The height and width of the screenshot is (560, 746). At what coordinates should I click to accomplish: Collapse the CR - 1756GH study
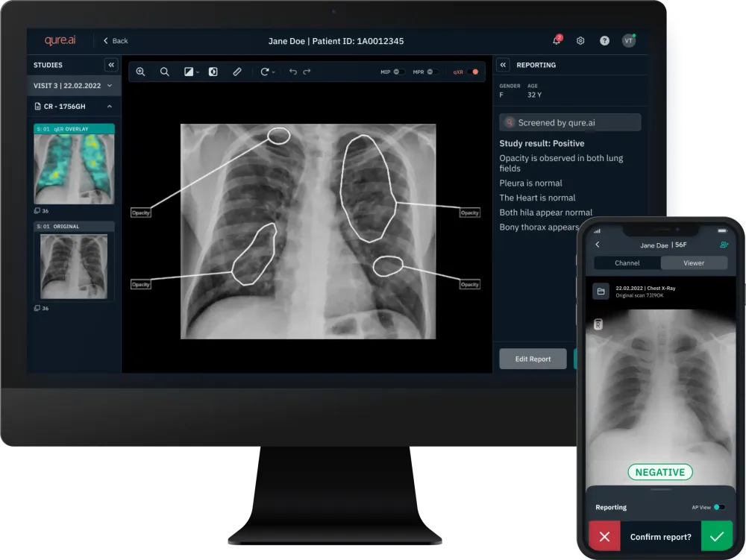pos(110,107)
